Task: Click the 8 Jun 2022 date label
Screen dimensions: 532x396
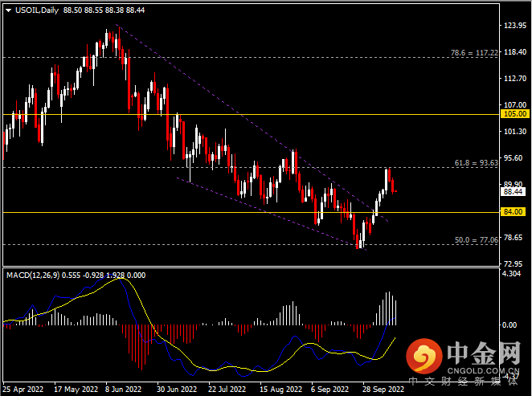Action: click(x=123, y=390)
